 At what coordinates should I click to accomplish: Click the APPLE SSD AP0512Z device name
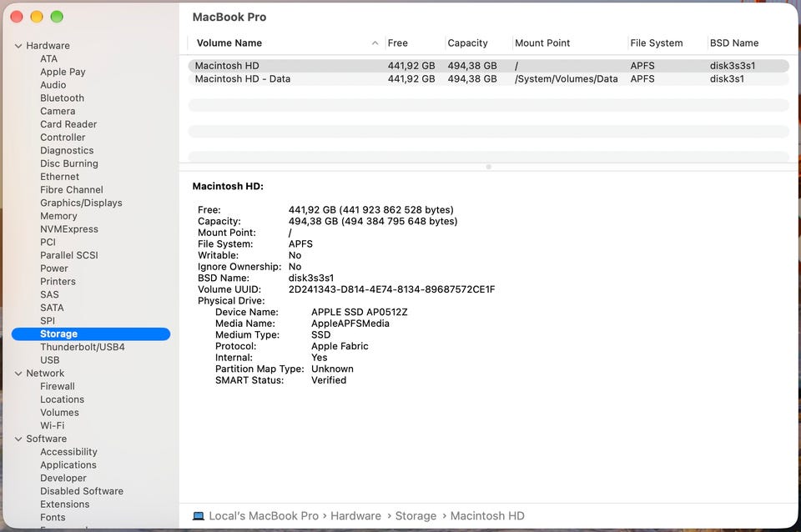360,313
